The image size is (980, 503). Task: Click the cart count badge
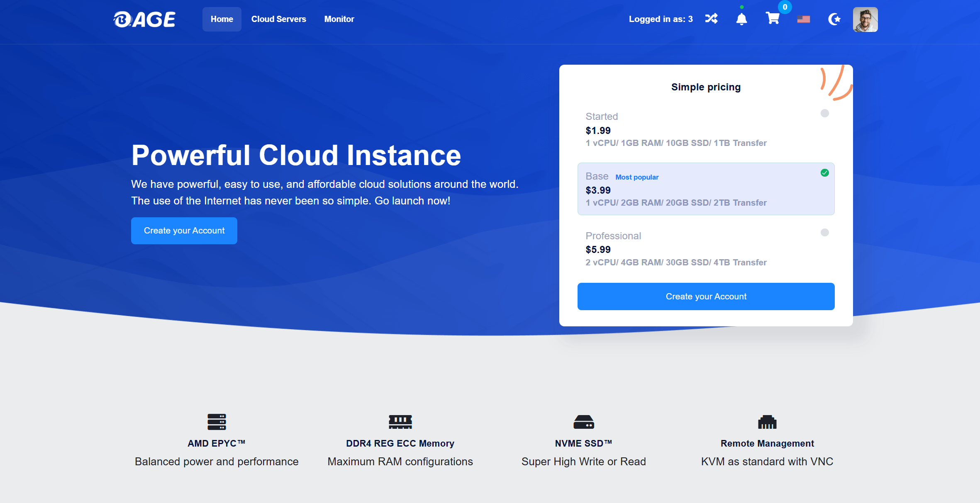[785, 7]
